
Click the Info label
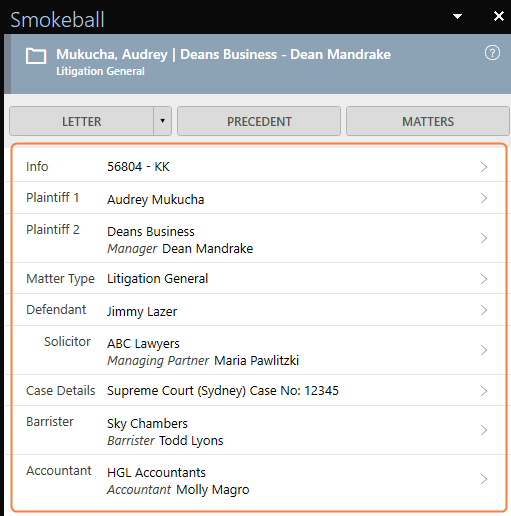37,167
